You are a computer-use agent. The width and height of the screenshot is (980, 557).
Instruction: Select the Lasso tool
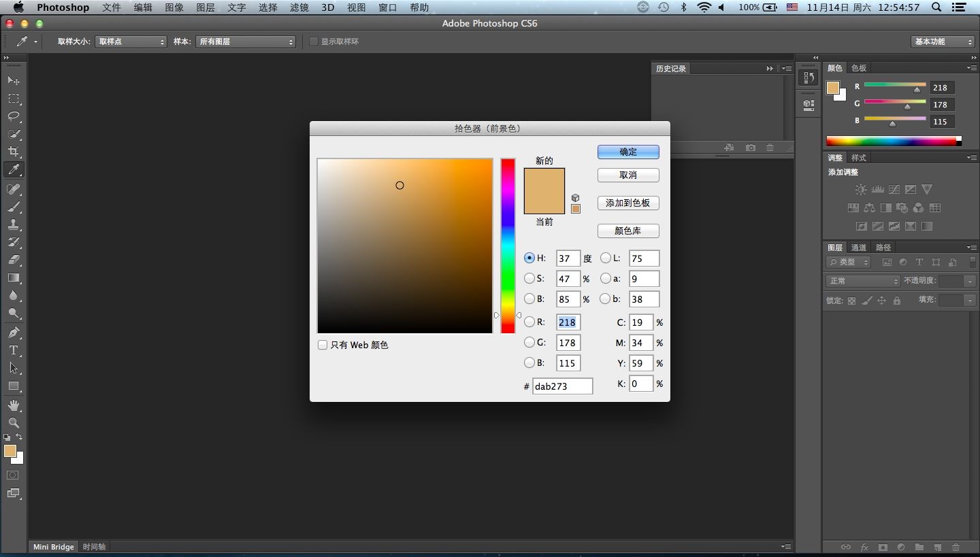tap(13, 116)
